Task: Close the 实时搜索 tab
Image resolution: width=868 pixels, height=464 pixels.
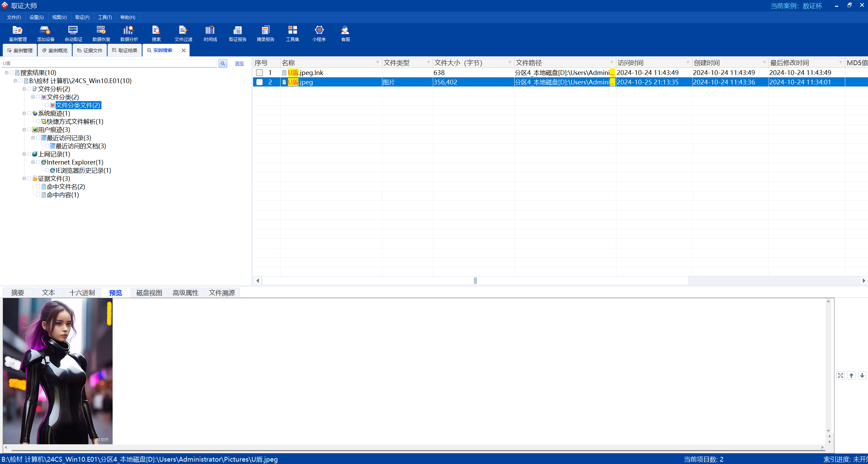Action: (x=184, y=50)
